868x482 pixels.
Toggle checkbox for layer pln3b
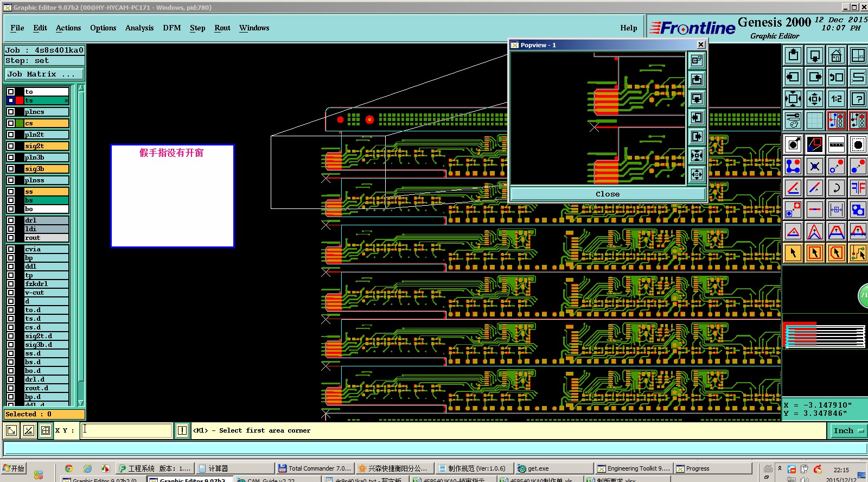point(11,157)
